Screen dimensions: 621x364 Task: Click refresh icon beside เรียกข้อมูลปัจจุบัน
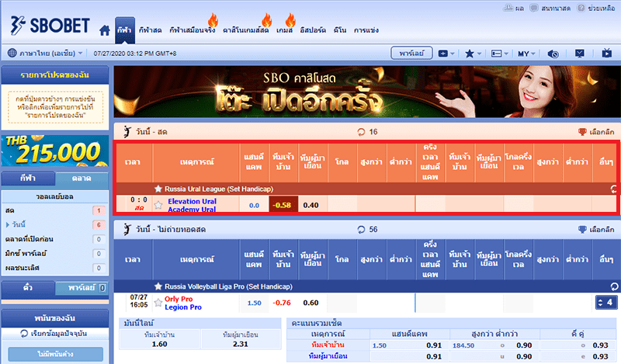(24, 334)
